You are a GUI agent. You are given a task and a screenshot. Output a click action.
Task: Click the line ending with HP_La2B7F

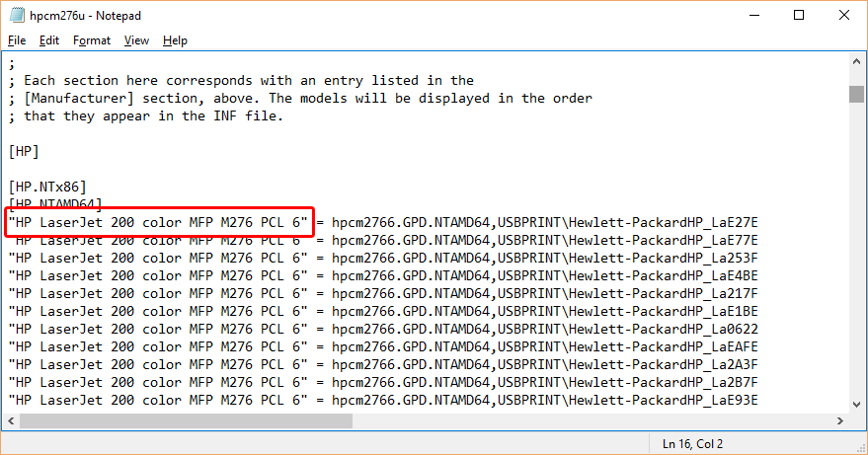pyautogui.click(x=383, y=382)
